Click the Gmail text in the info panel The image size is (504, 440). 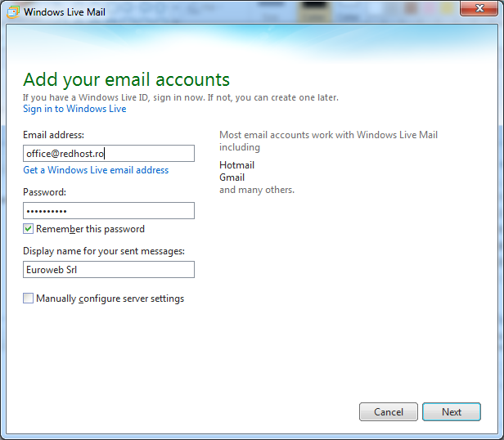coord(232,177)
